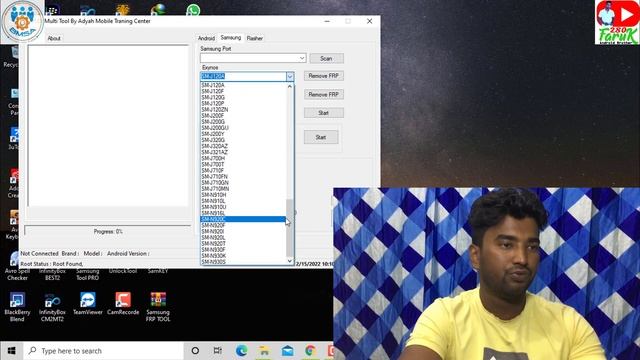
Task: Pick SM-J321AZ model entry
Action: point(243,152)
